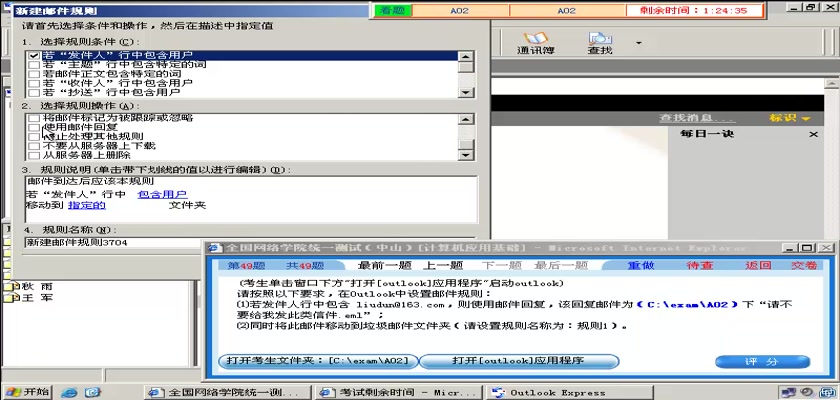Click the second quick launch icon in taskbar
Viewport: 840px width, 400px height.
(93, 393)
